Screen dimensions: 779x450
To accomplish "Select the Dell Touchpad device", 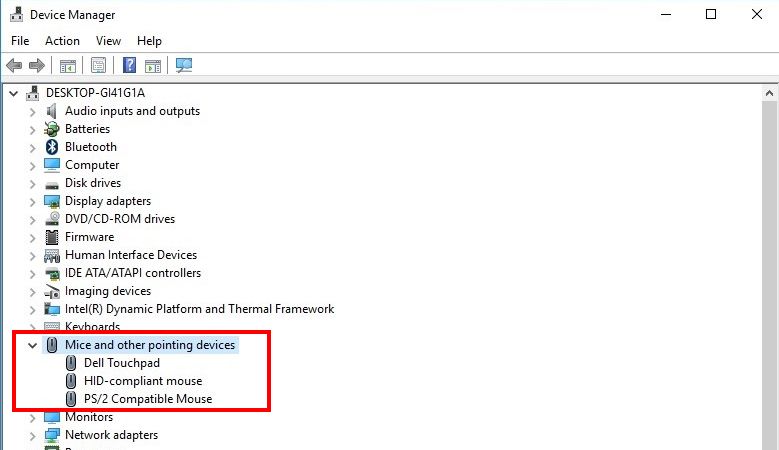I will (122, 363).
